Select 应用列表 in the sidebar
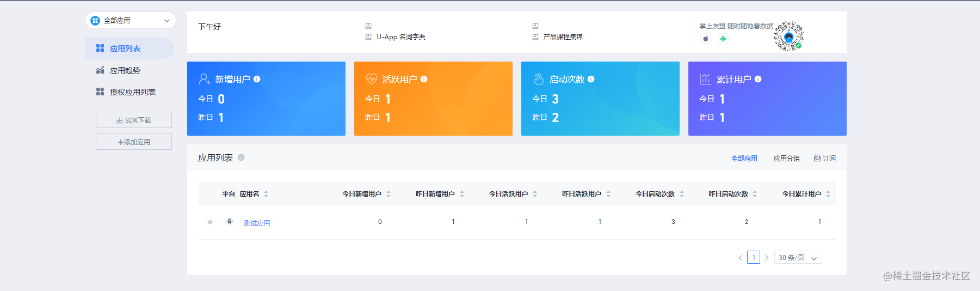 130,48
